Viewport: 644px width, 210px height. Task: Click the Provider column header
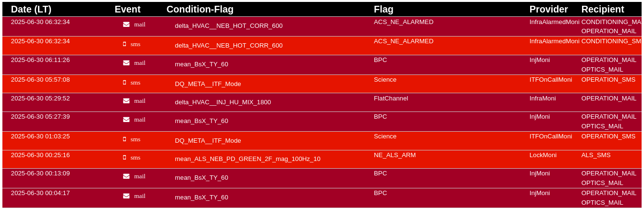point(548,9)
